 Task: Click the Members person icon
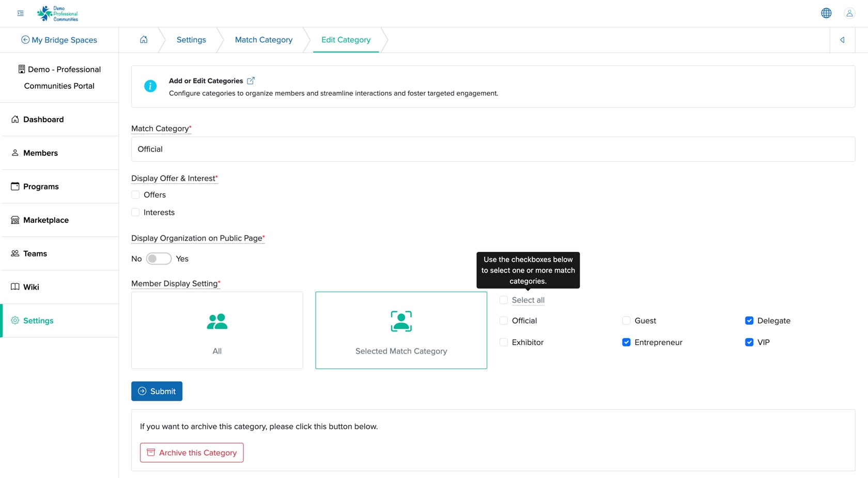pos(15,153)
